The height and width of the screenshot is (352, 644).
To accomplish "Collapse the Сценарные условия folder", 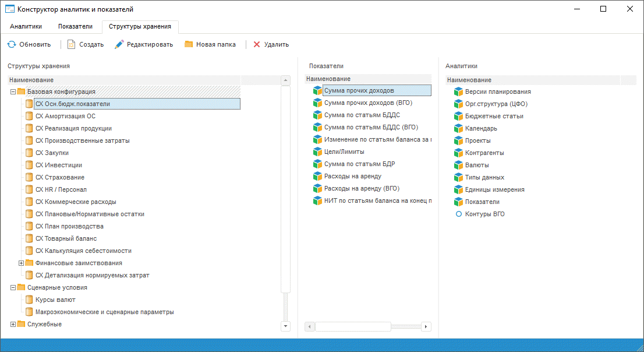I will 13,287.
